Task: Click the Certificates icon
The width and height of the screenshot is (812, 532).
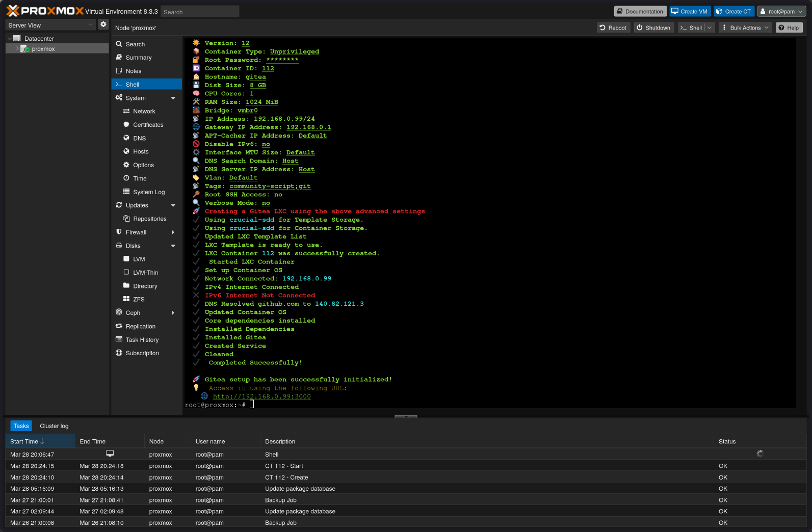Action: pyautogui.click(x=126, y=124)
